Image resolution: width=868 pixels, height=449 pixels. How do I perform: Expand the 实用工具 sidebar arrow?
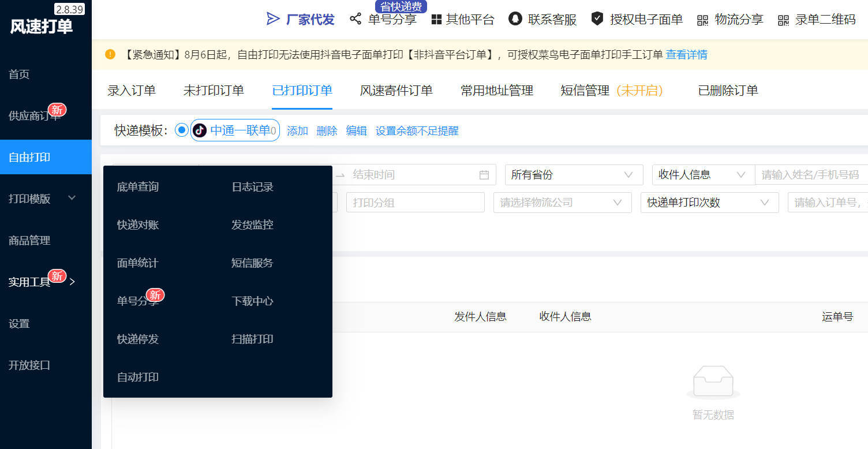click(x=72, y=282)
